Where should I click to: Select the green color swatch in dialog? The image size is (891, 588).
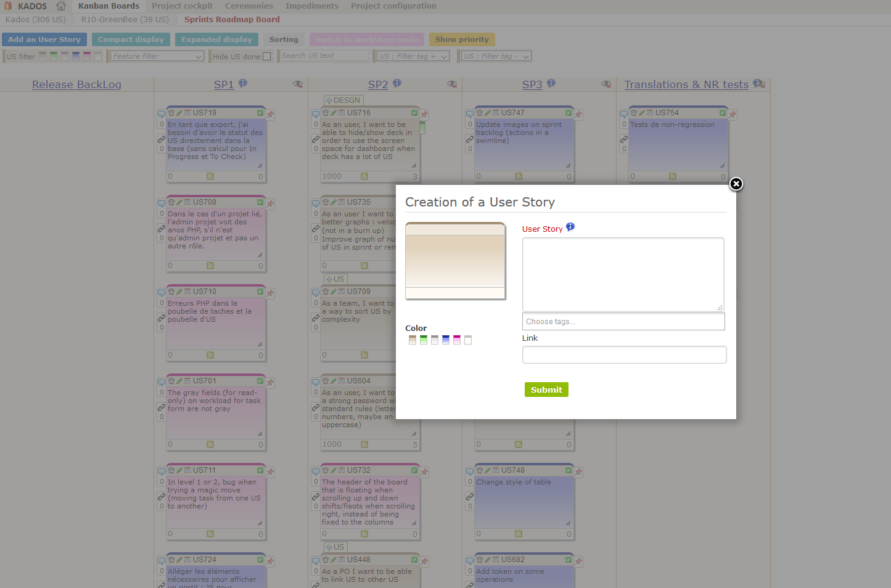tap(424, 340)
